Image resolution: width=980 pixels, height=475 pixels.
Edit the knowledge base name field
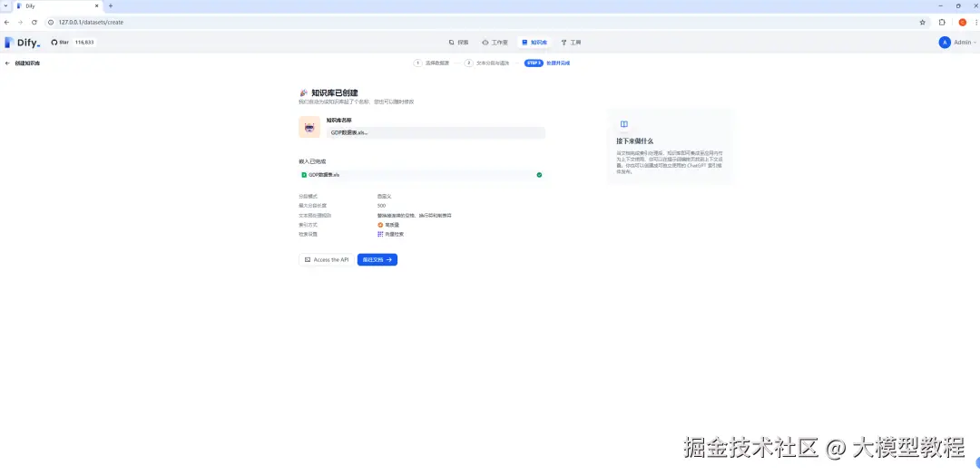(x=436, y=132)
